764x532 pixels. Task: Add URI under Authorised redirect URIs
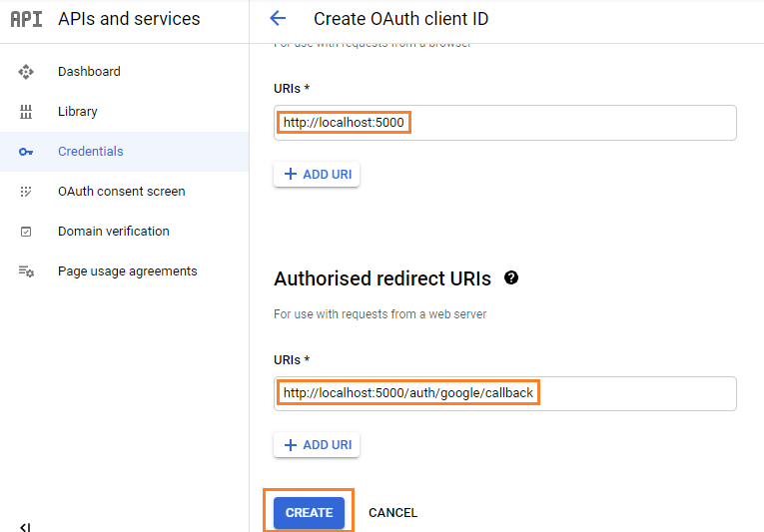point(317,445)
